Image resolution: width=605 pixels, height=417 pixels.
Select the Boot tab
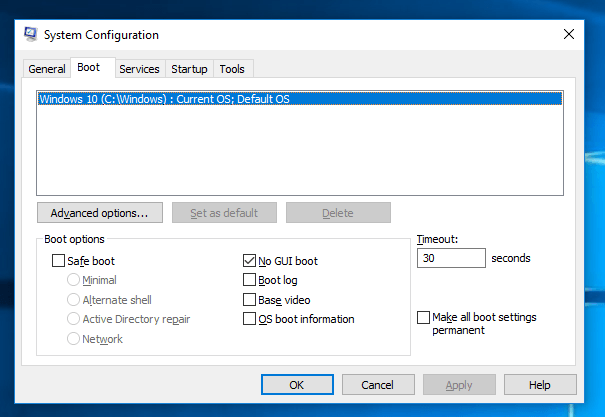92,68
